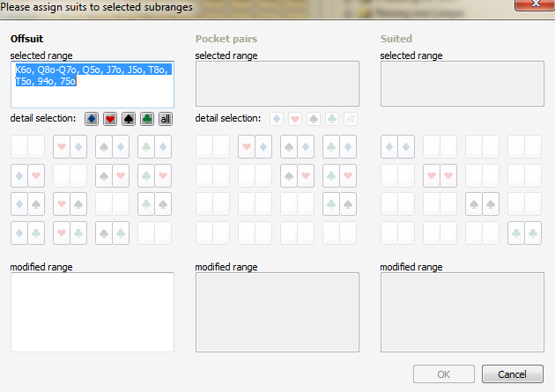Toggle club-diamond combo in Pocket pairs grid

[339, 146]
